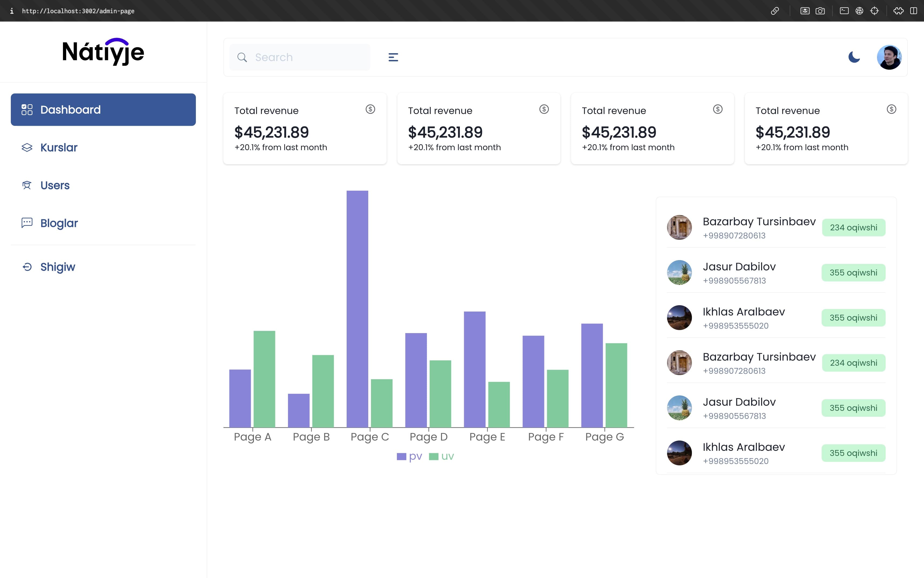Click Shigiw logout link
The image size is (924, 578).
pyautogui.click(x=57, y=267)
